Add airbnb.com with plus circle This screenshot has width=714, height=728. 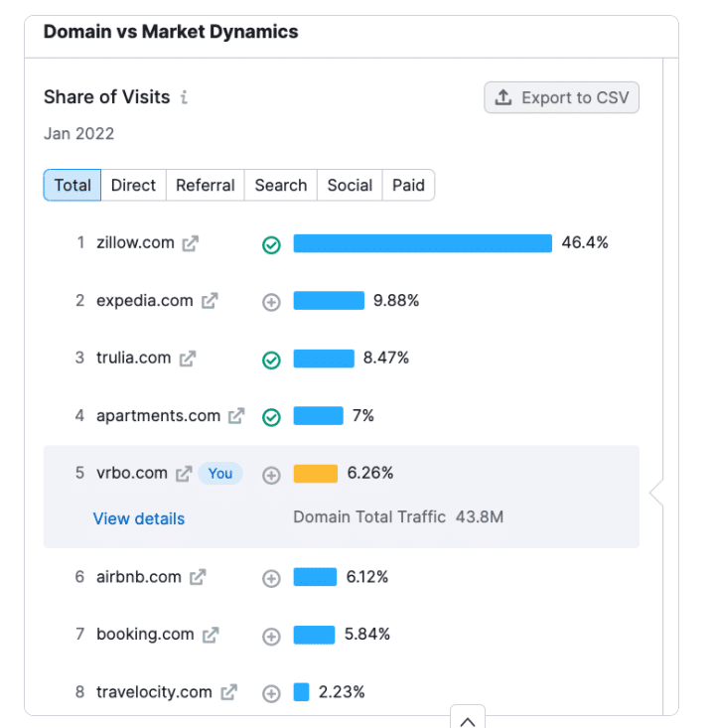[271, 579]
